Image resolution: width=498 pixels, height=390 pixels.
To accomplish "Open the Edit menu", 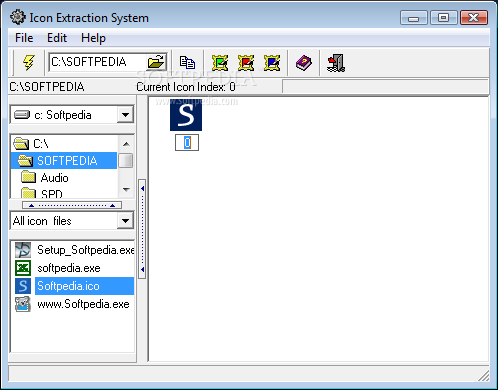I will pos(57,38).
